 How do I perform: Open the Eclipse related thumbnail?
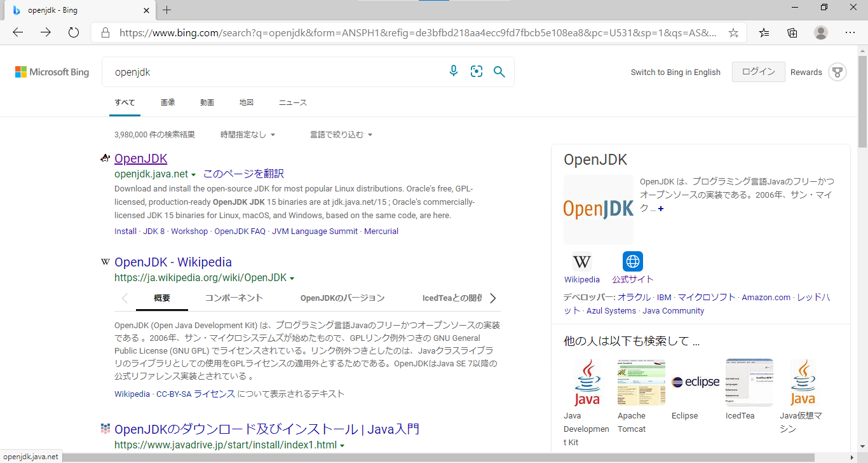pyautogui.click(x=695, y=382)
